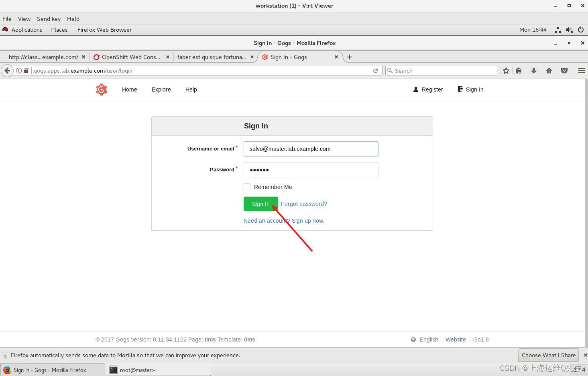Open the power menu icon
The height and width of the screenshot is (376, 588).
click(581, 30)
